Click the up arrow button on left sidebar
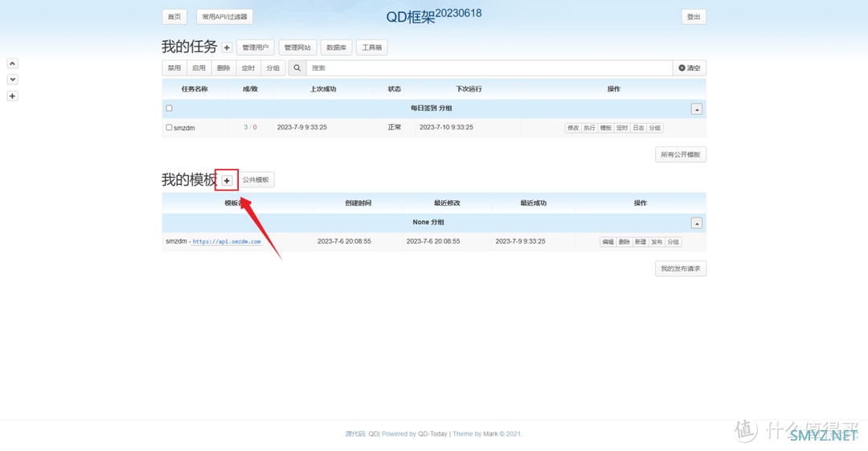Image resolution: width=868 pixels, height=451 pixels. point(12,64)
